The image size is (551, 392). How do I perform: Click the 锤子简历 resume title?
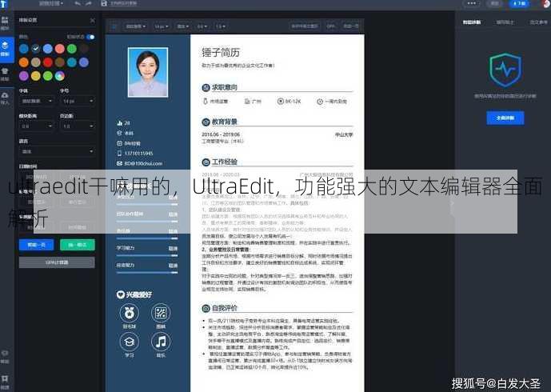pyautogui.click(x=221, y=52)
